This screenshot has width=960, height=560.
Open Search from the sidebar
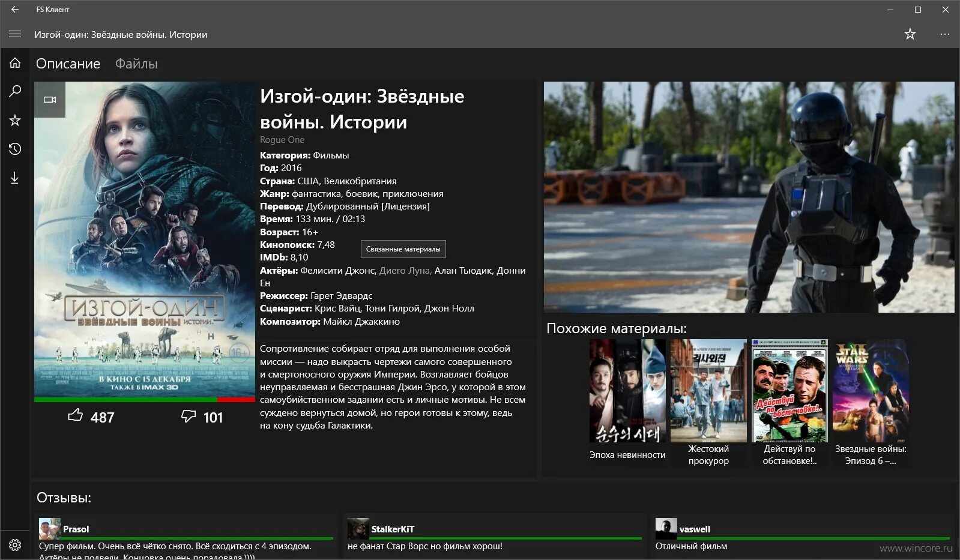click(x=15, y=91)
